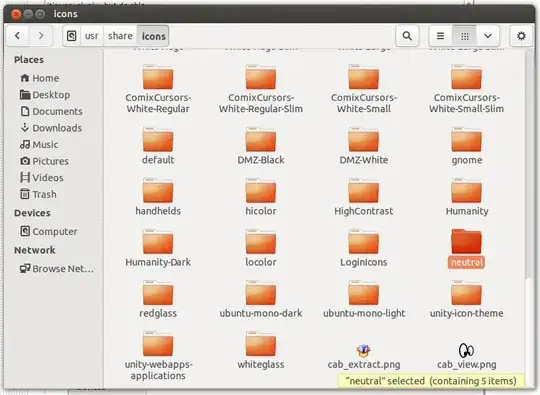
Task: Open Desktop in the sidebar
Action: (x=45, y=95)
